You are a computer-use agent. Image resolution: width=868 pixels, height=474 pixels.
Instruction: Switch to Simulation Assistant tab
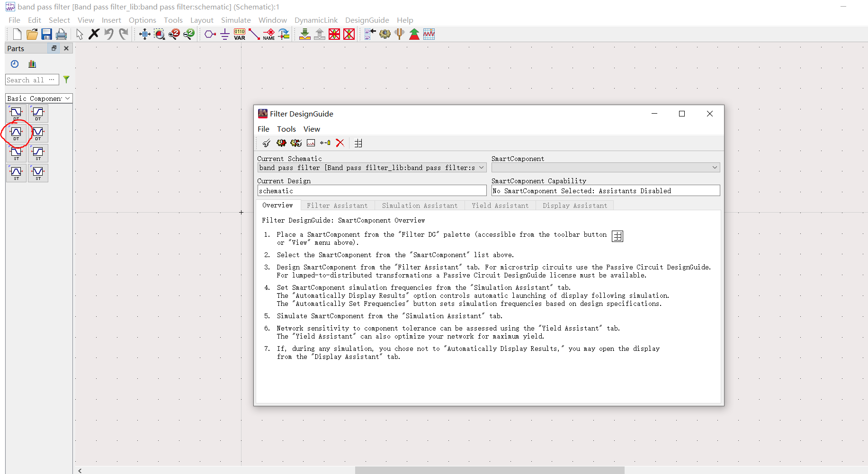pyautogui.click(x=420, y=206)
